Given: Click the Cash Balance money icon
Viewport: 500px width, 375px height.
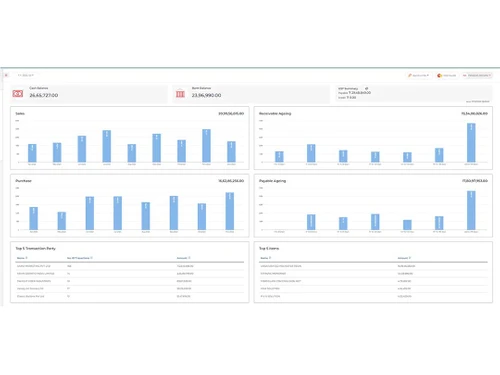Looking at the screenshot, I should (x=18, y=94).
